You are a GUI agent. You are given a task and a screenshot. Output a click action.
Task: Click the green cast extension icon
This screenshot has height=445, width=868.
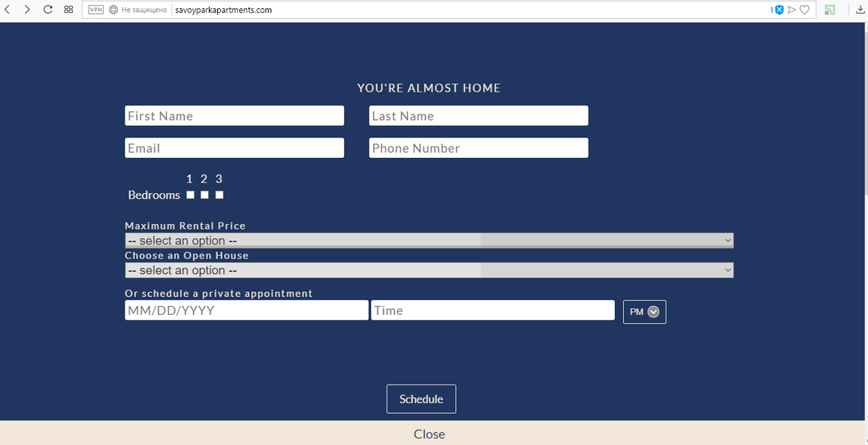pos(830,10)
